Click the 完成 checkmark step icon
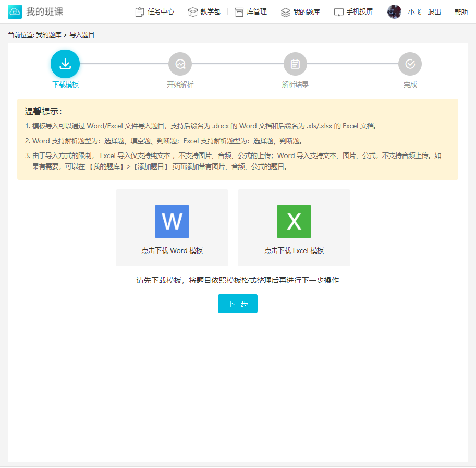This screenshot has width=476, height=468. 410,64
